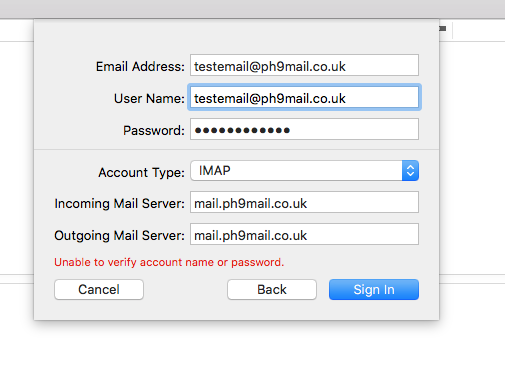This screenshot has width=505, height=368.
Task: Click the small dark icon behind sheet's top-right
Action: (443, 29)
